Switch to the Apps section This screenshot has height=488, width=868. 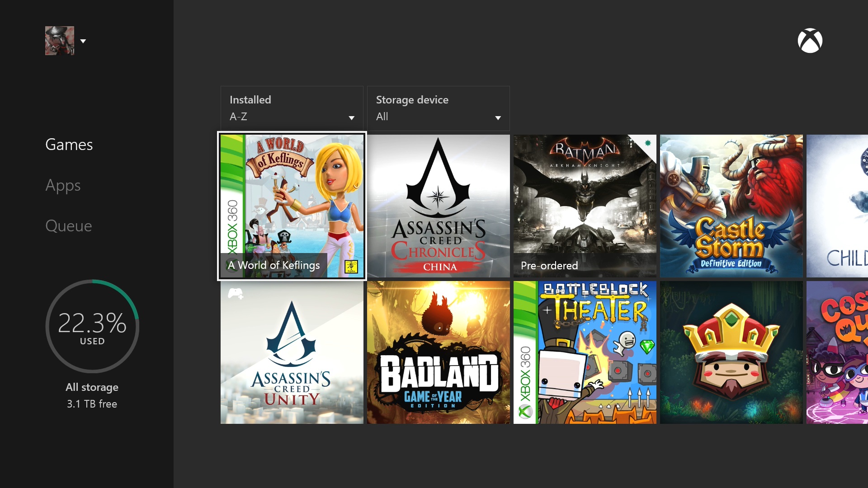point(63,185)
